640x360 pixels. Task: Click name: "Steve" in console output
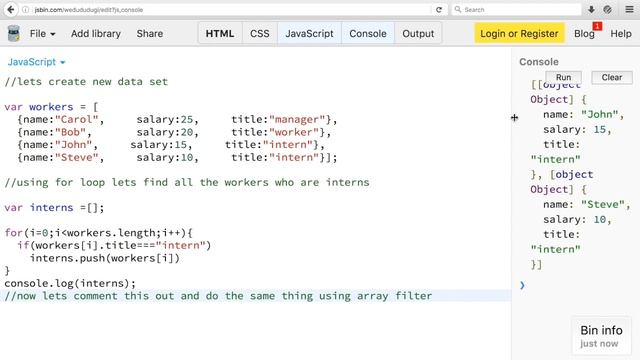(x=587, y=204)
